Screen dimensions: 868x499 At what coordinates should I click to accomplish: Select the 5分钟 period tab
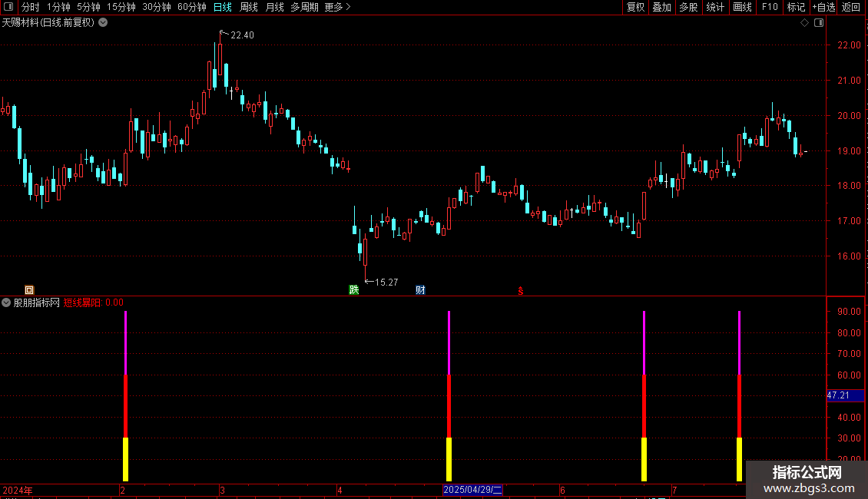88,7
